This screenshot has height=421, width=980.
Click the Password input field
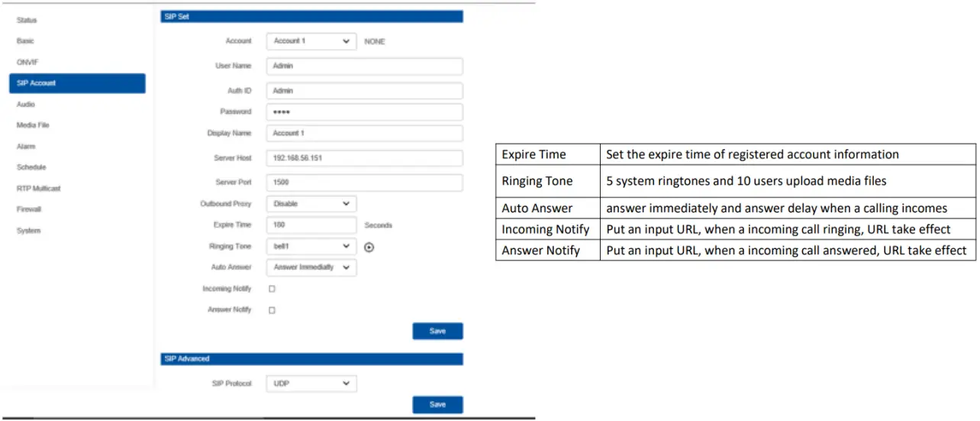pyautogui.click(x=364, y=112)
